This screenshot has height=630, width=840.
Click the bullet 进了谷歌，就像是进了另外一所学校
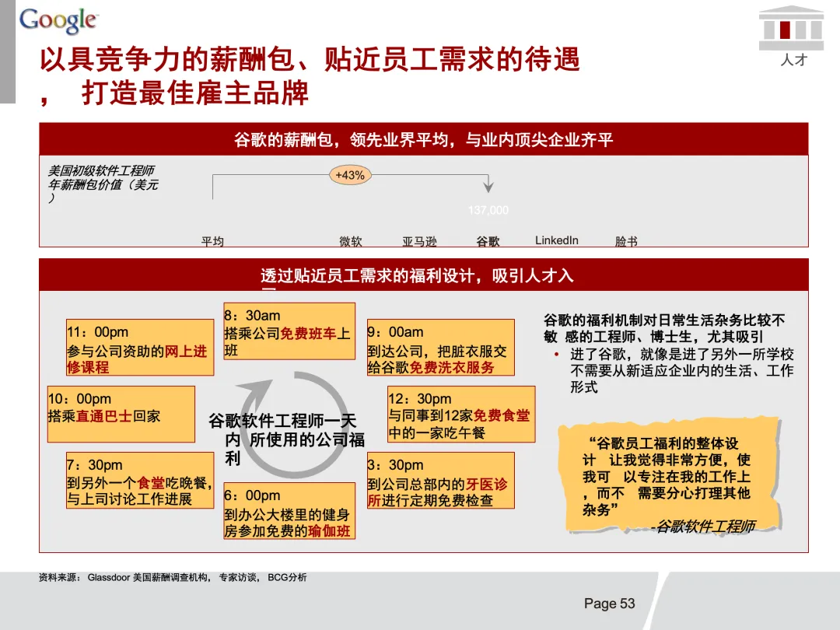682,370
